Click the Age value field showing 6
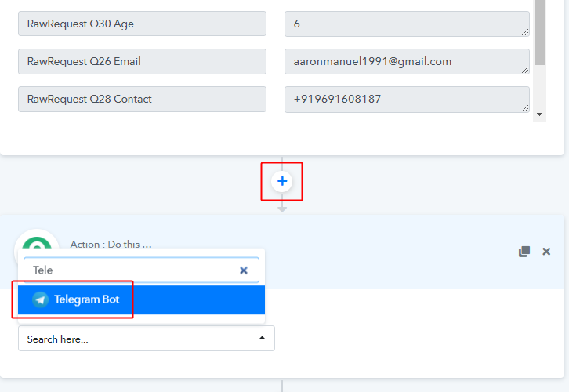Viewport: 569px width, 392px height. click(x=407, y=24)
